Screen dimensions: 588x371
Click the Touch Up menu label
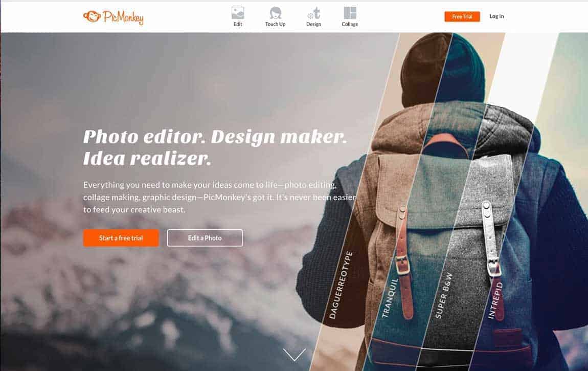pyautogui.click(x=275, y=24)
